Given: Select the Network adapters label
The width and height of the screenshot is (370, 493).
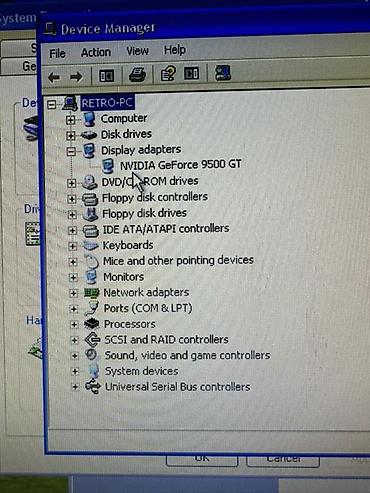Looking at the screenshot, I should pos(146,292).
